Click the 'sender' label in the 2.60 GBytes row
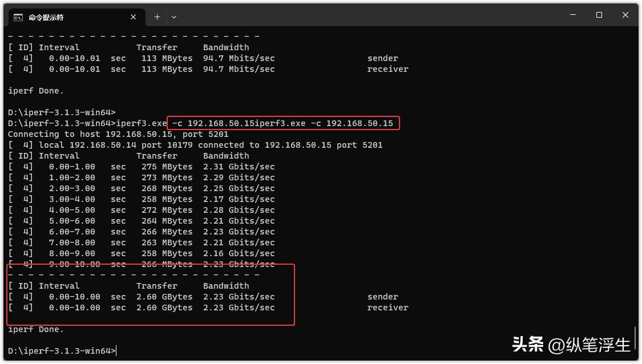Viewport: 642px width, 364px height. pyautogui.click(x=382, y=297)
